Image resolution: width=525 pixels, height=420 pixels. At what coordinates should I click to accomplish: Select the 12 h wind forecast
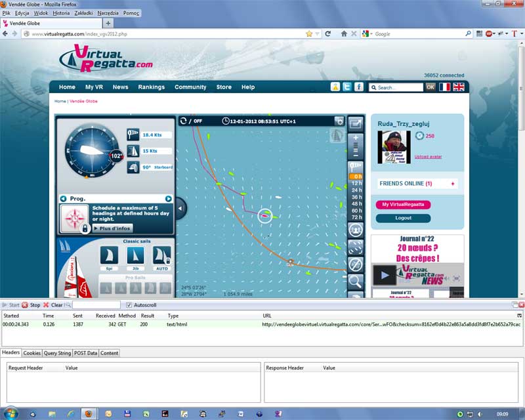[356, 183]
